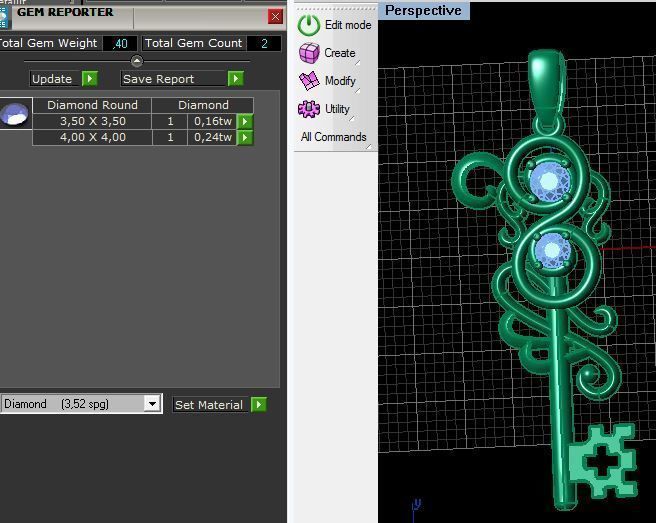Click green arrow beside Save Report

[x=236, y=79]
